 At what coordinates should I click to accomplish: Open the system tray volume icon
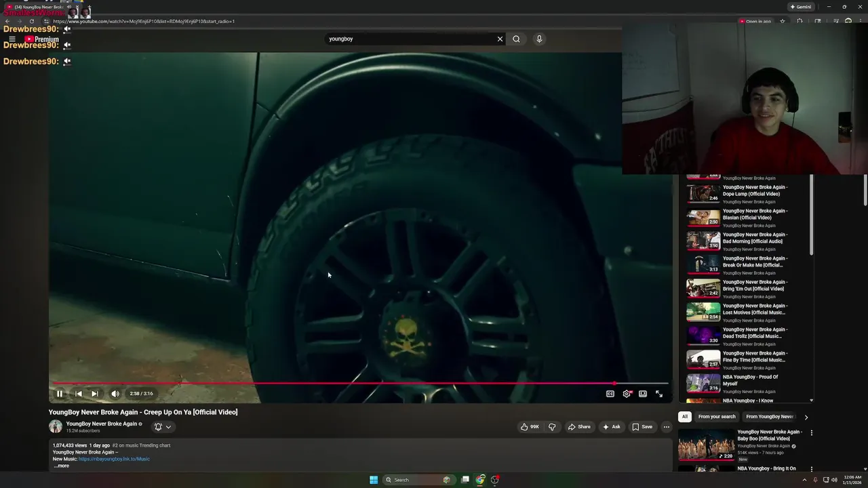pos(834,480)
